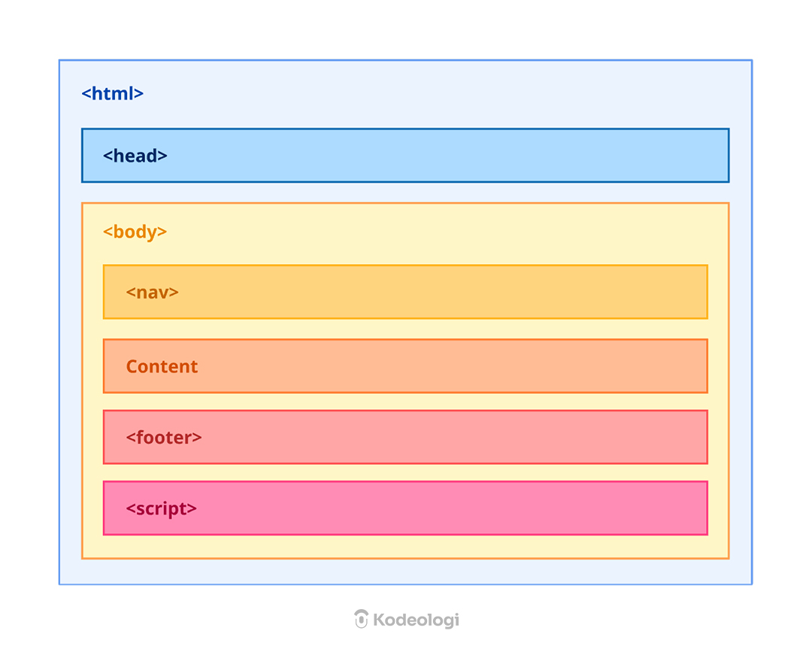Select the middle of the red footer block
This screenshot has height=658, width=812.
405,437
